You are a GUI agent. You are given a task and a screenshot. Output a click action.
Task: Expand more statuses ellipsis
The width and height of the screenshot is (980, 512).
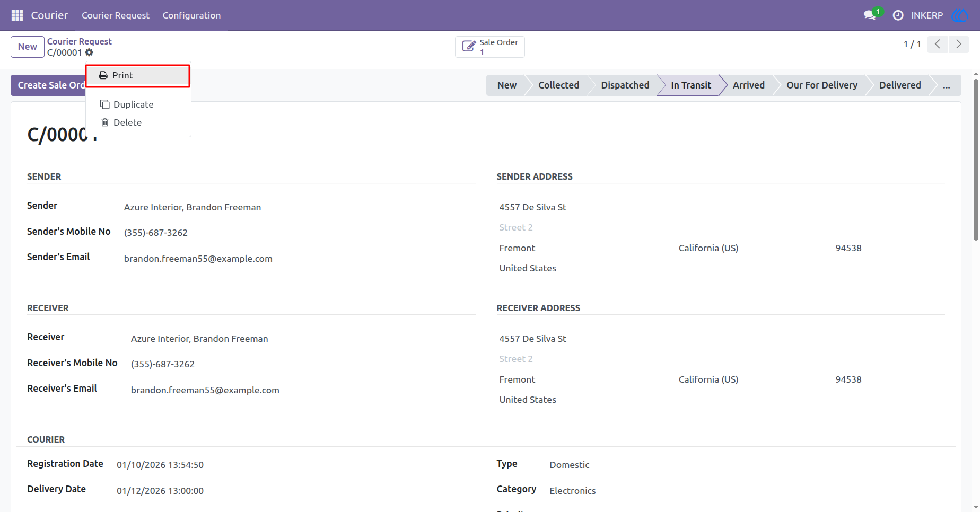pyautogui.click(x=946, y=85)
